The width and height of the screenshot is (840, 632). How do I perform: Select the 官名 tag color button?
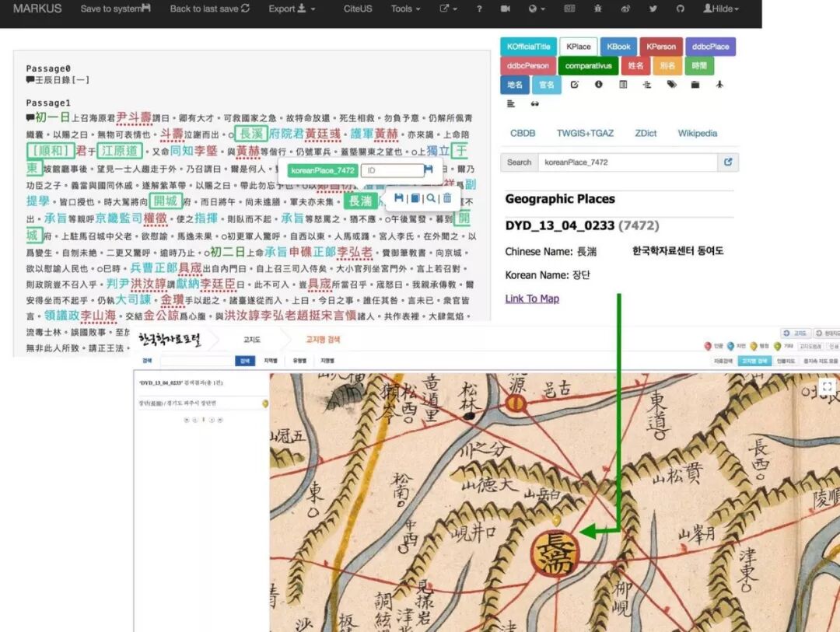[547, 85]
